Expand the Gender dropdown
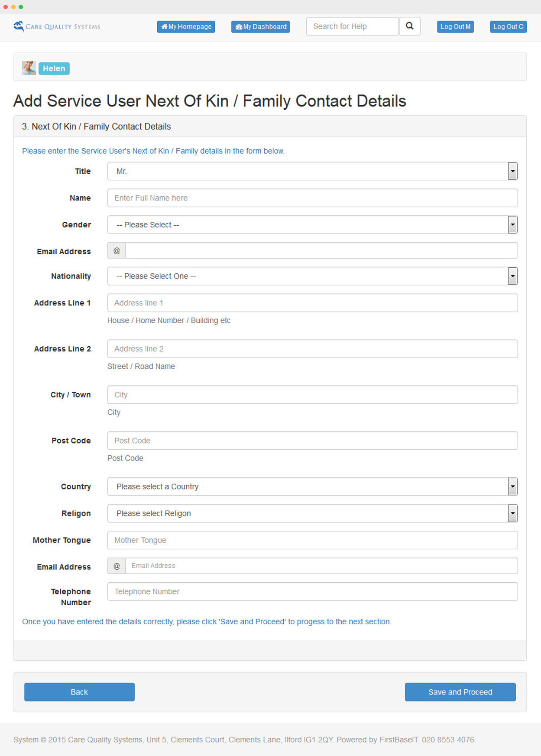This screenshot has height=756, width=541. 312,225
